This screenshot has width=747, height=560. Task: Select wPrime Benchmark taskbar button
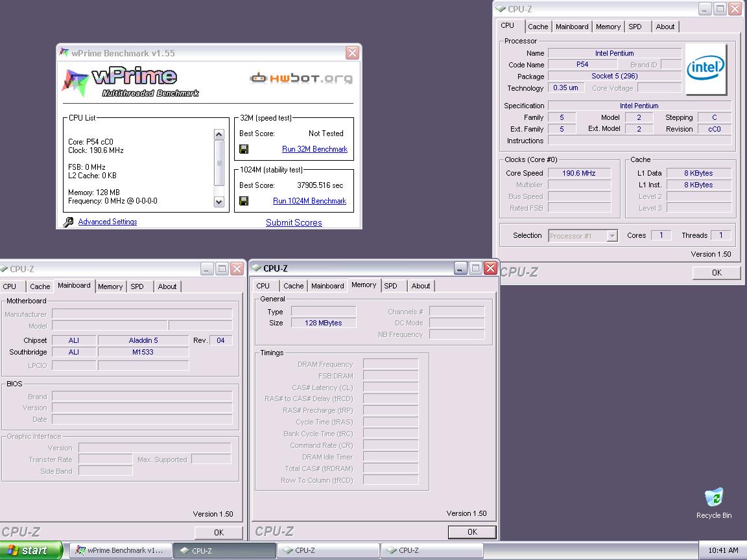tap(121, 550)
